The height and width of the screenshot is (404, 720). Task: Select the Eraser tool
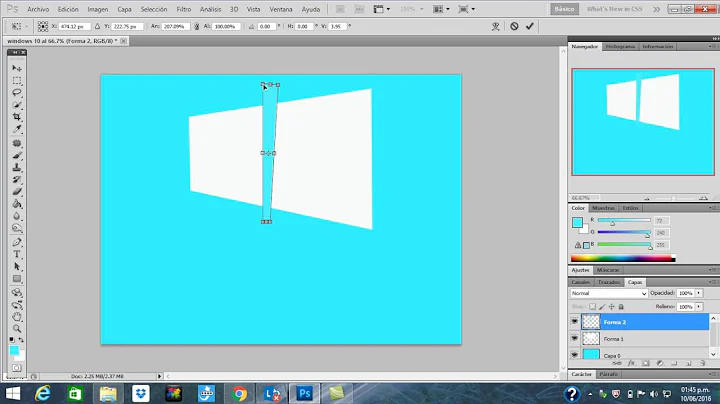(17, 191)
